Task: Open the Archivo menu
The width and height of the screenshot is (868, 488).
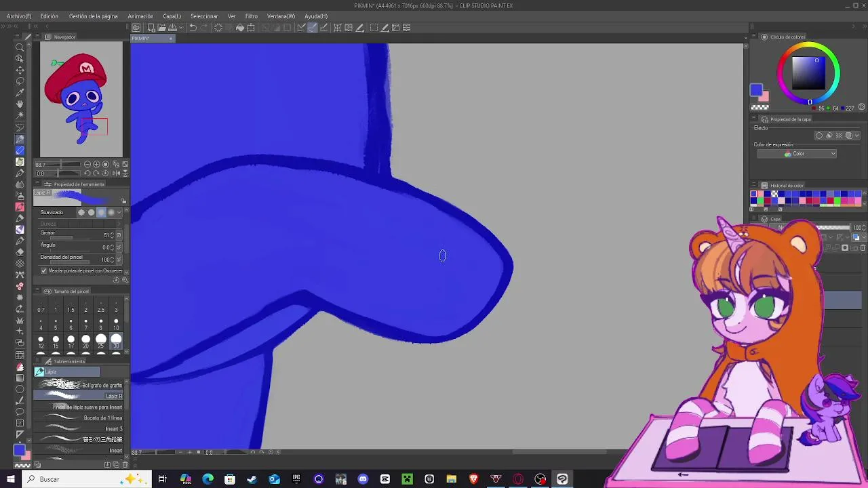Action: (19, 16)
